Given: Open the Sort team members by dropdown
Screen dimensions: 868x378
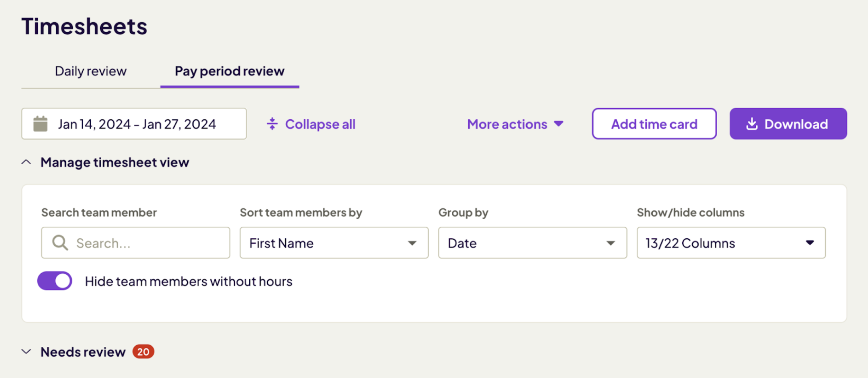Looking at the screenshot, I should pyautogui.click(x=334, y=243).
